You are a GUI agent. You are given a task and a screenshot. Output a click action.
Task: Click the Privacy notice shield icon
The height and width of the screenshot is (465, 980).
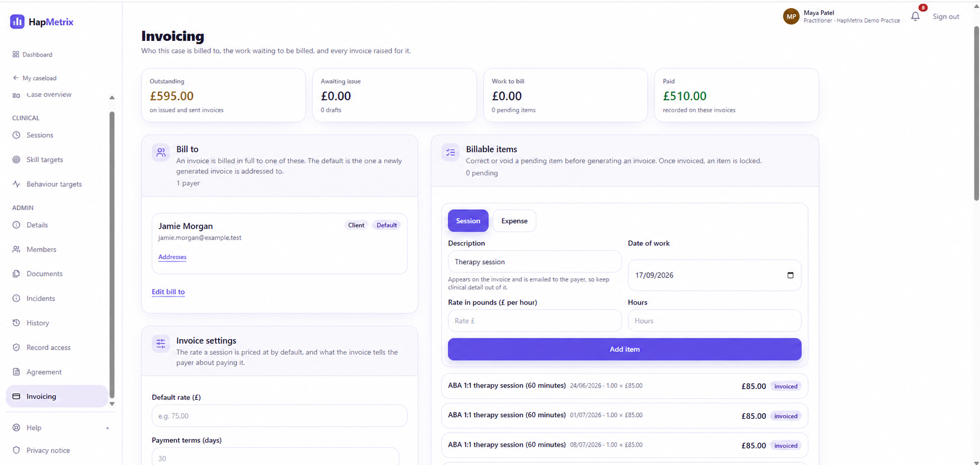tap(16, 450)
